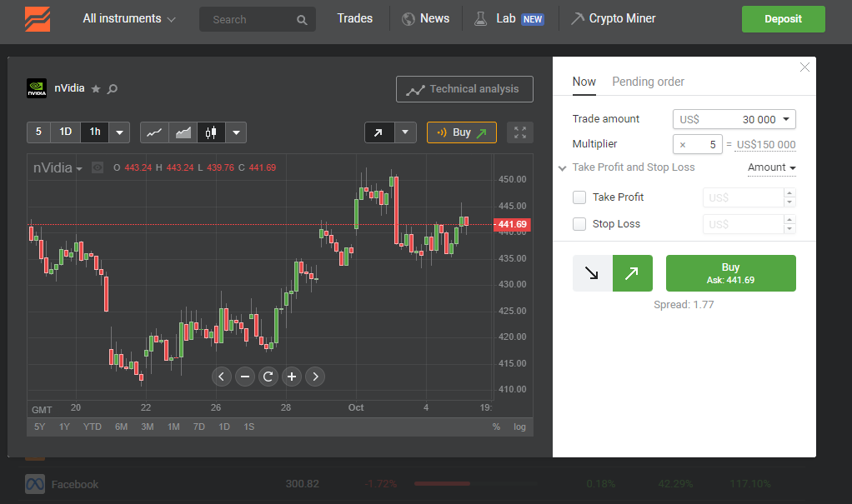
Task: Toggle percent scale on chart
Action: [x=496, y=427]
